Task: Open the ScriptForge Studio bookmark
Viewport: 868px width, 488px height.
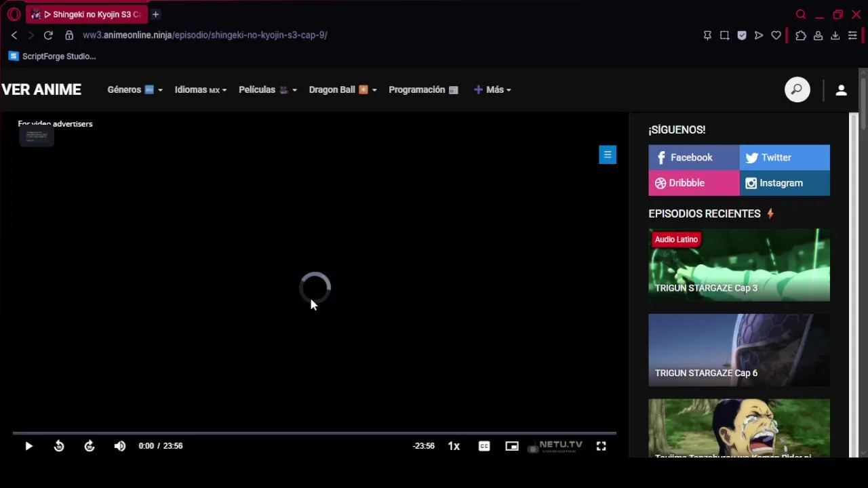Action: tap(52, 56)
